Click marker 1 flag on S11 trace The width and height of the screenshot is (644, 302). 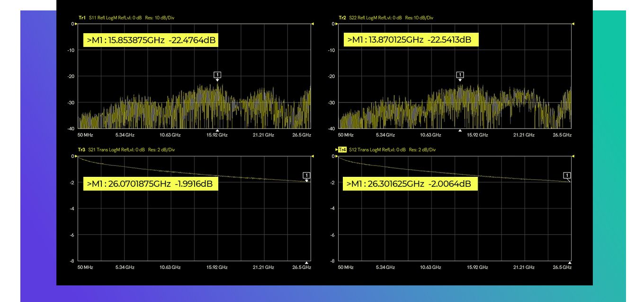(217, 75)
